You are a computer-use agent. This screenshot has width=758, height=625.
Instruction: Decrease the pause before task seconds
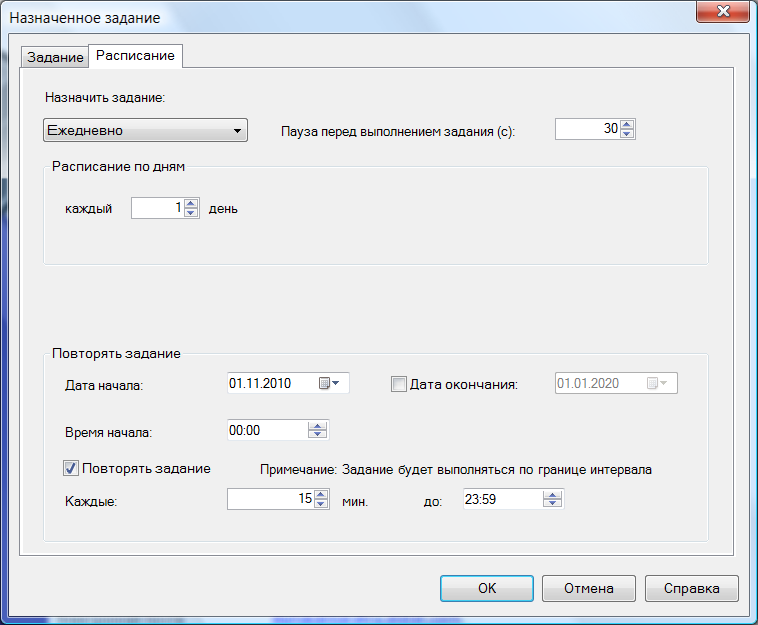coord(628,134)
